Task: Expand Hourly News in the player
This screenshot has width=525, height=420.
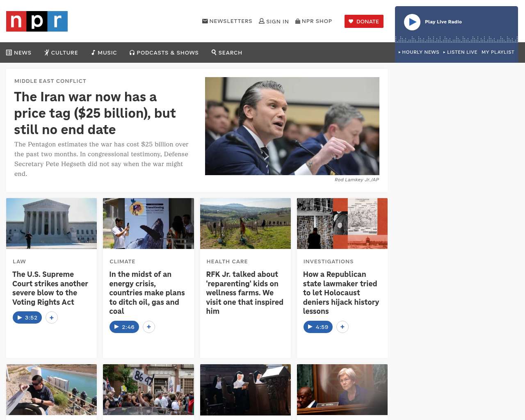Action: point(419,52)
